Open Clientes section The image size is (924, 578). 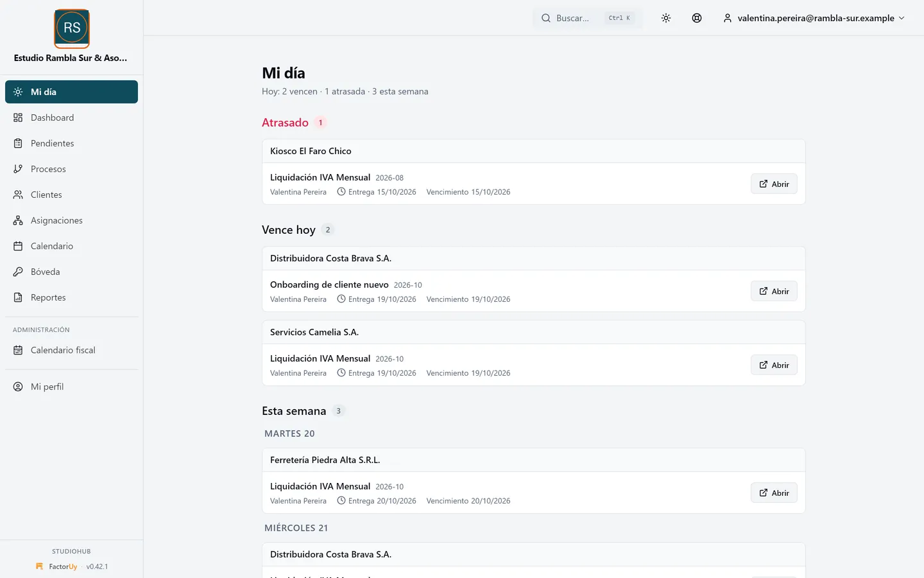pos(71,195)
